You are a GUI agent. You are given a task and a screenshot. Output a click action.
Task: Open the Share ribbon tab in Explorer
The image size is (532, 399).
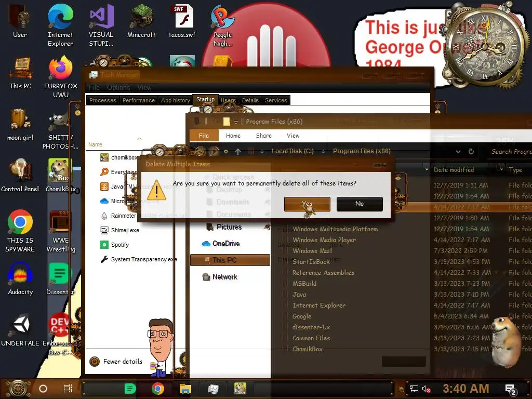263,136
